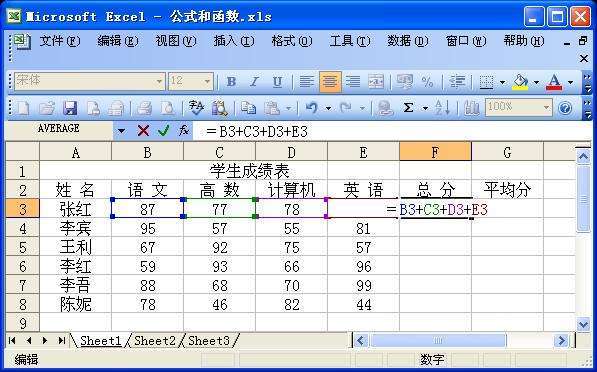Image resolution: width=597 pixels, height=372 pixels.
Task: Toggle center alignment button
Action: pyautogui.click(x=330, y=81)
